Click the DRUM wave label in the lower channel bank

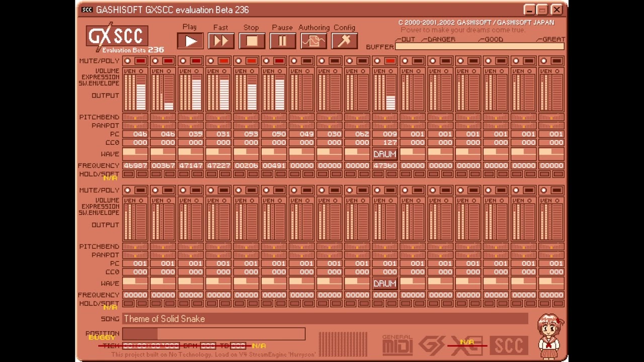385,283
